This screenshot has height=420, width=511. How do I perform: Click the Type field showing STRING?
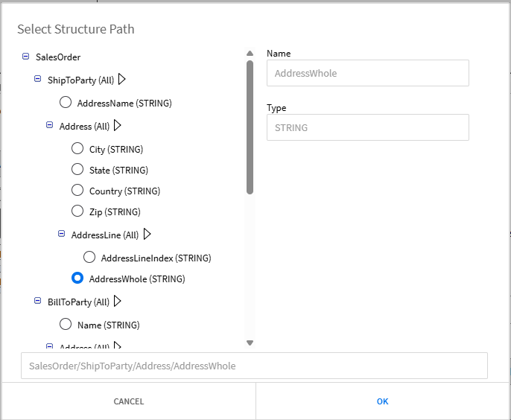click(x=368, y=127)
